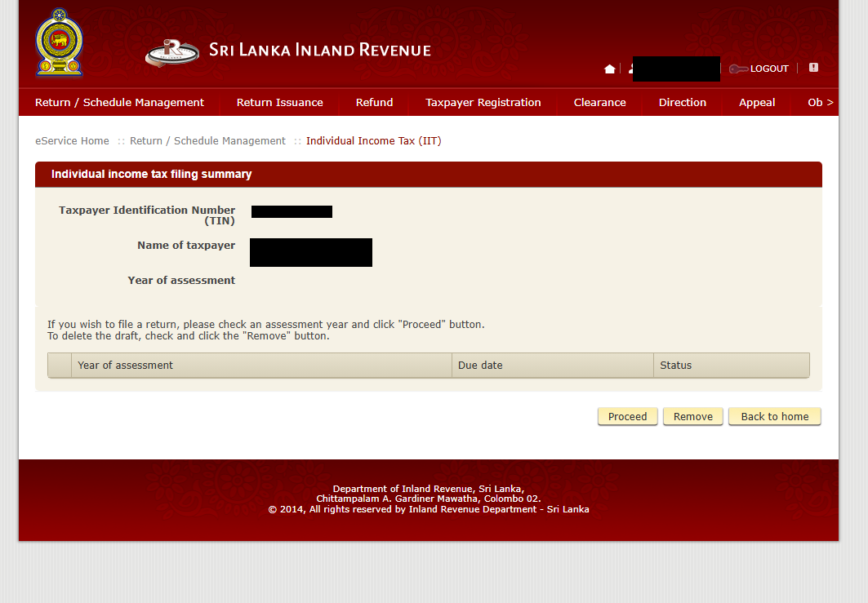Click the Back to home button

[774, 417]
